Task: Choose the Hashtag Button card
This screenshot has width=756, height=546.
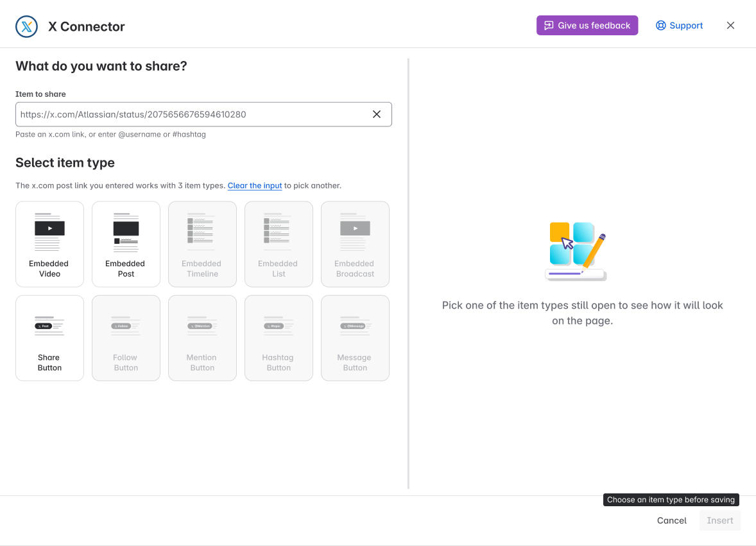Action: pos(279,338)
